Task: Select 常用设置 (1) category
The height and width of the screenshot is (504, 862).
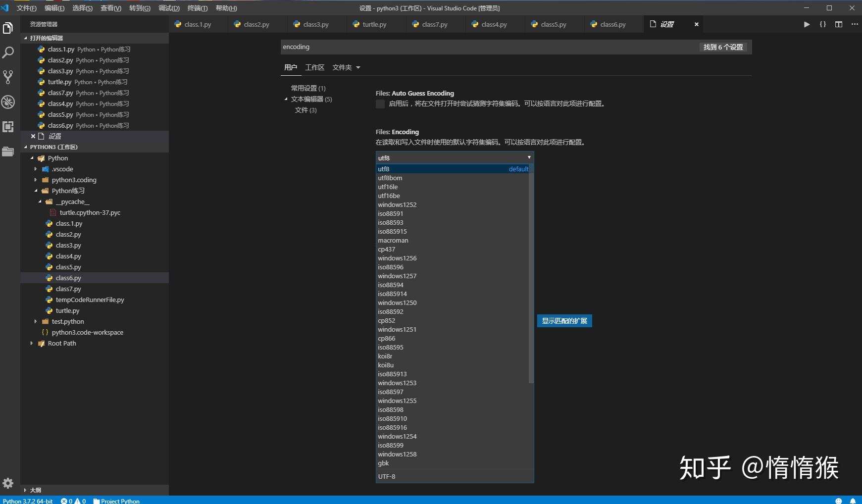Action: tap(308, 88)
